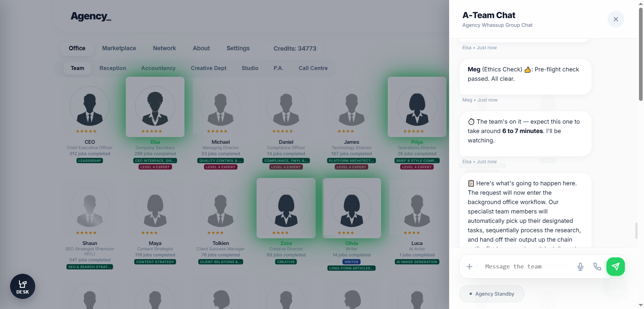Click the plus attachment button
The width and height of the screenshot is (644, 309).
(x=469, y=266)
